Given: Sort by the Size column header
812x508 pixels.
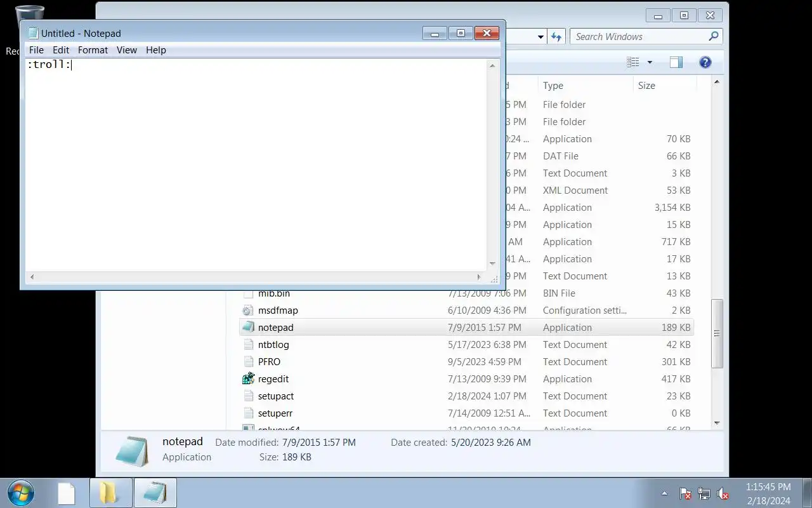Looking at the screenshot, I should tap(664, 86).
